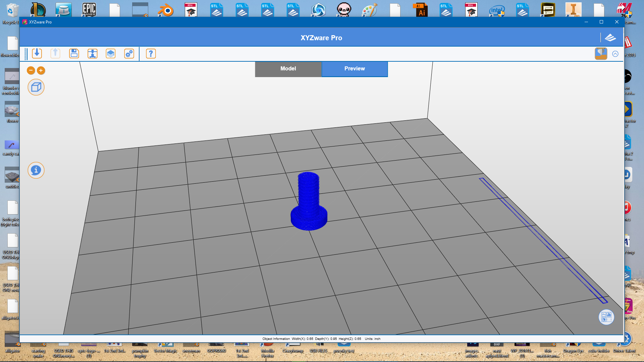Click the view layout icon at bottom right
Screen dimensions: 644x362
(606, 317)
